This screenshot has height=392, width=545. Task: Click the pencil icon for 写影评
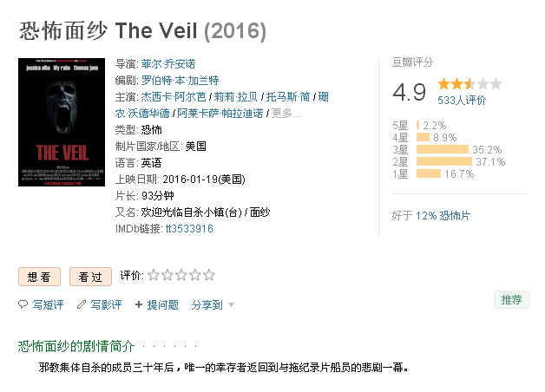click(82, 304)
